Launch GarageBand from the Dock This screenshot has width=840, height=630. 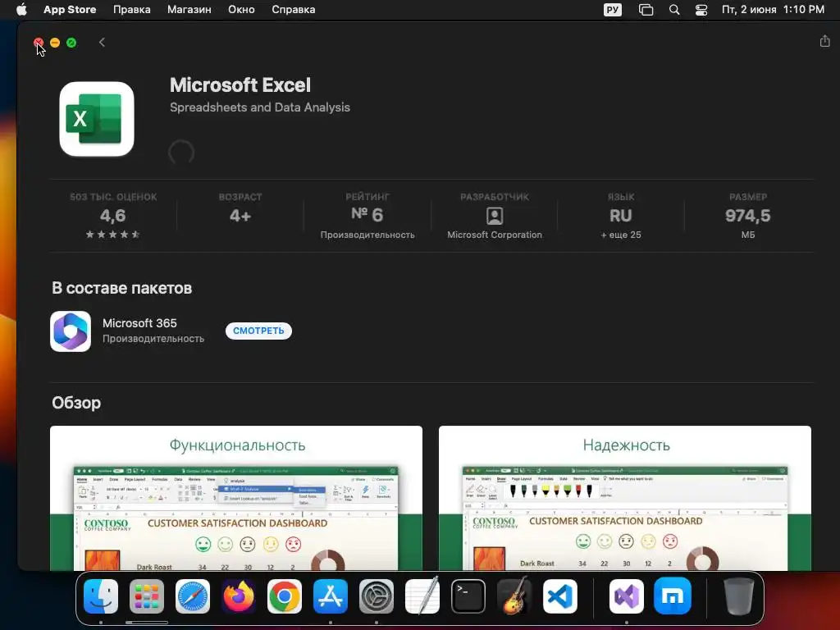coord(514,596)
